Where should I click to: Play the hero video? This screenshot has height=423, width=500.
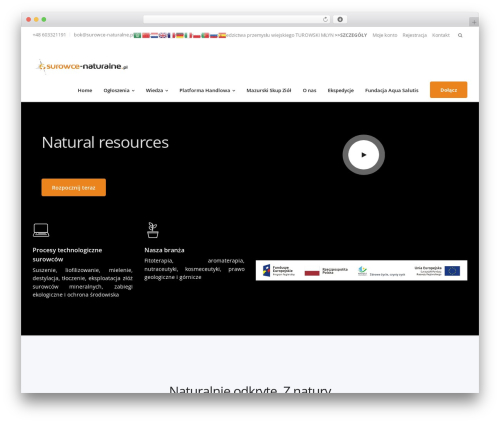[364, 155]
